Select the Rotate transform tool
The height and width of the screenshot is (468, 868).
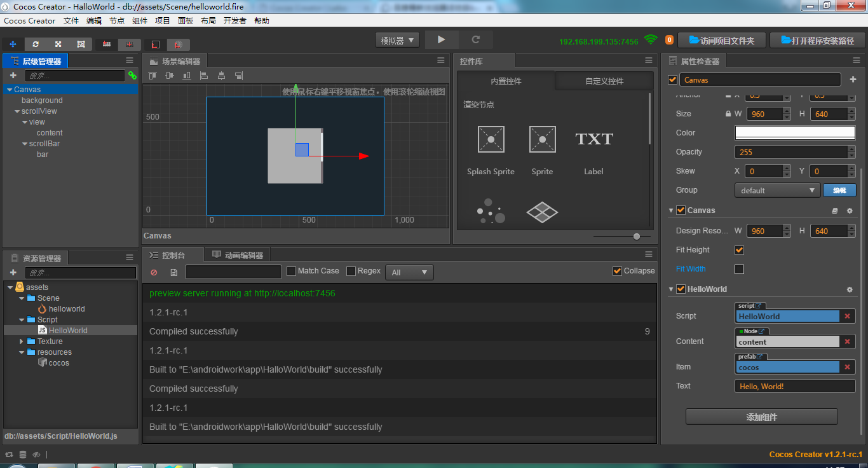(x=36, y=44)
